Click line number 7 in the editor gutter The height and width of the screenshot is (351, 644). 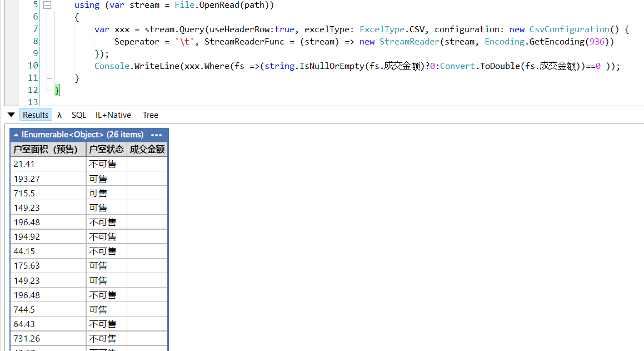36,29
